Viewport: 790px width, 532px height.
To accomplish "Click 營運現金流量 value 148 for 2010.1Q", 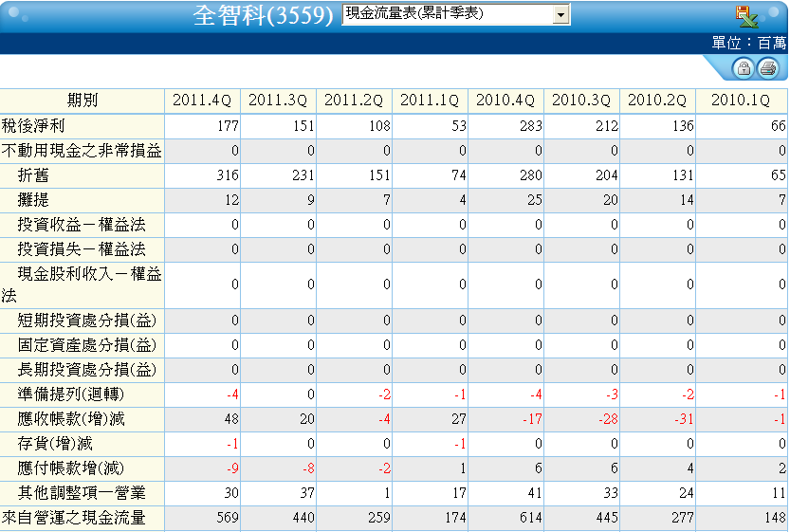I will coord(776,518).
